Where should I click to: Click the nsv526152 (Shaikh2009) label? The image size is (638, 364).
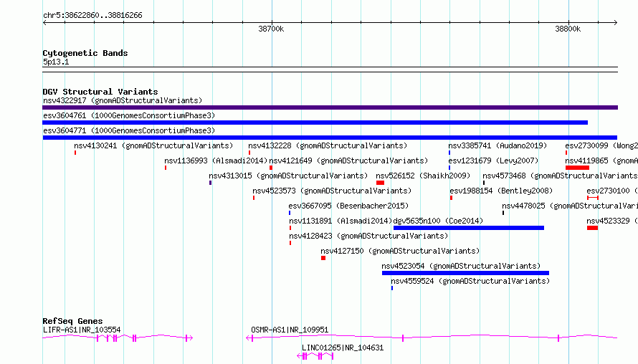pos(423,176)
